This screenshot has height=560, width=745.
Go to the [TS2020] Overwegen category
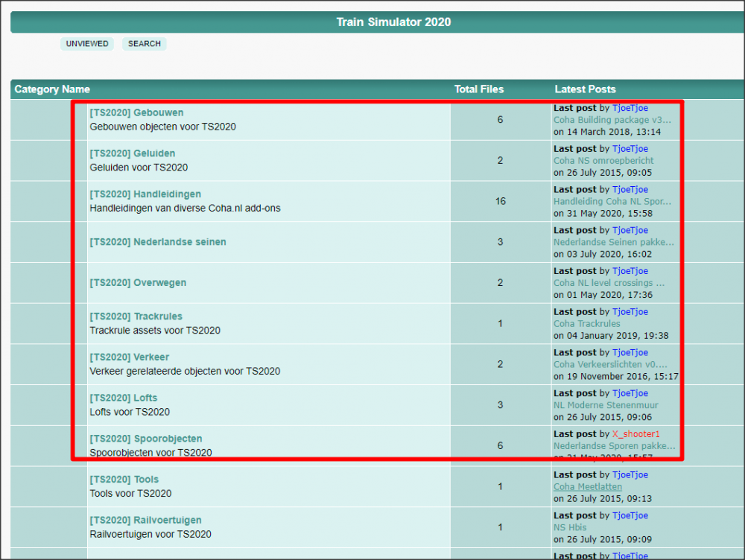[138, 283]
